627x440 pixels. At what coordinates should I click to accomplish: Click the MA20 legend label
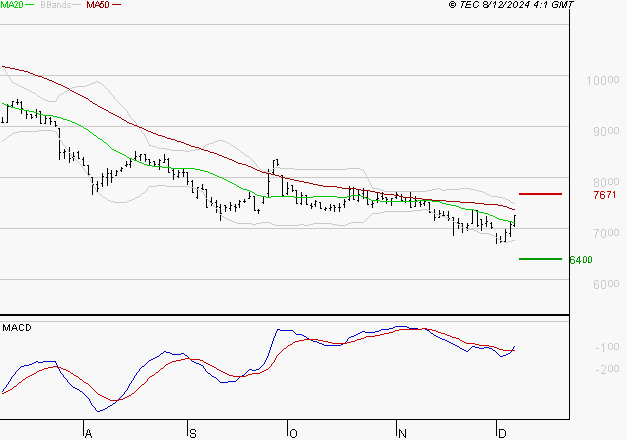[x=13, y=6]
